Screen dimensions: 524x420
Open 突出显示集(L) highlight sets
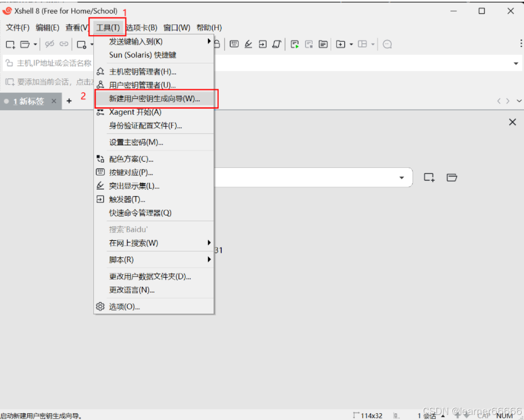(x=154, y=186)
